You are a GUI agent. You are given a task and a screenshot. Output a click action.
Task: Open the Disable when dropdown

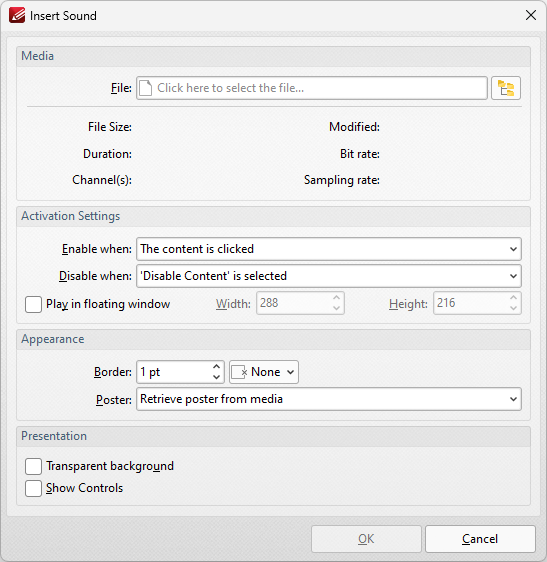click(329, 276)
